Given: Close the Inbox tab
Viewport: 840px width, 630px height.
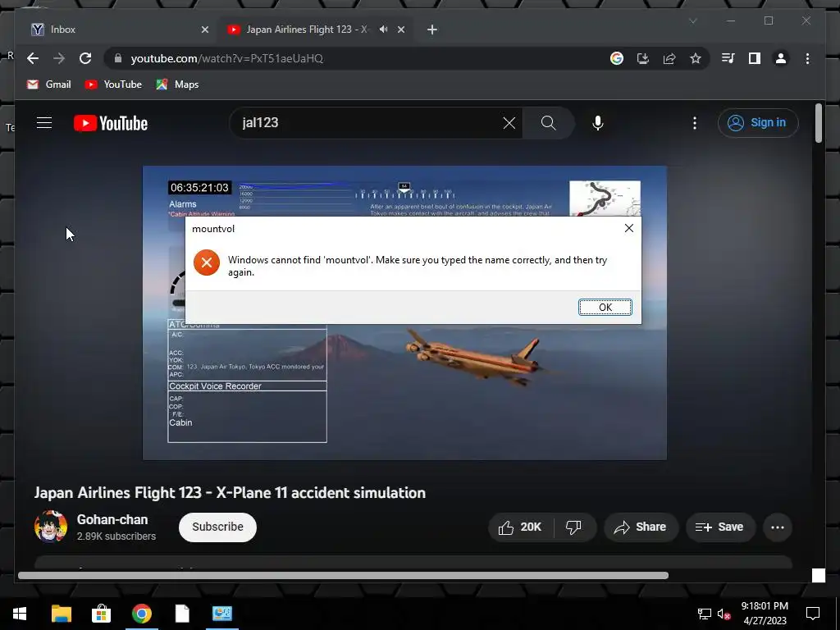Looking at the screenshot, I should coord(204,30).
